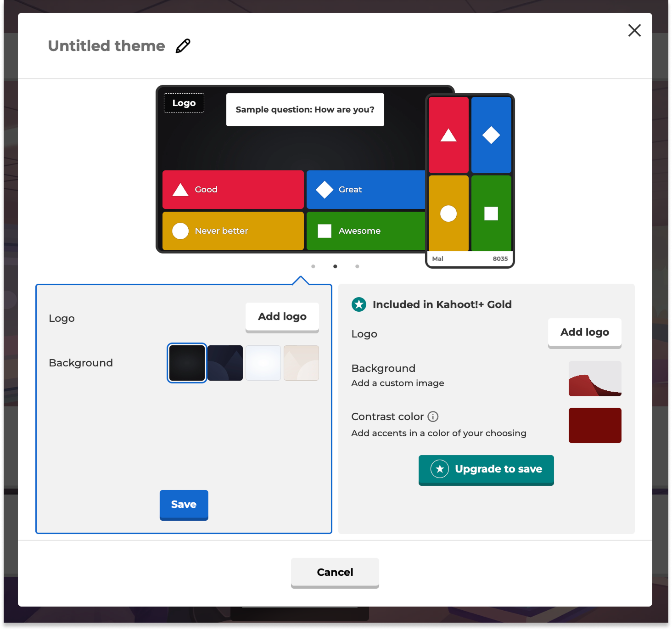Click the red triangle tile on phone preview
The height and width of the screenshot is (630, 672).
[x=448, y=135]
